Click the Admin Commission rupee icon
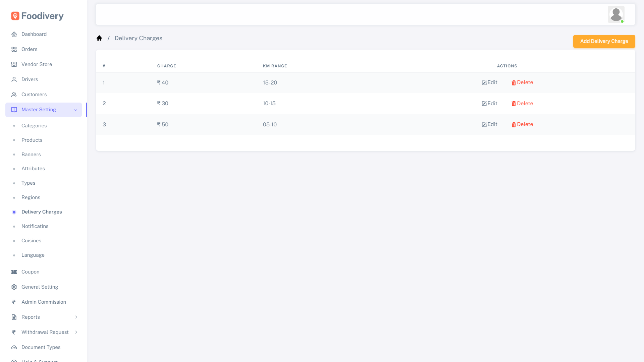644x362 pixels. tap(14, 302)
